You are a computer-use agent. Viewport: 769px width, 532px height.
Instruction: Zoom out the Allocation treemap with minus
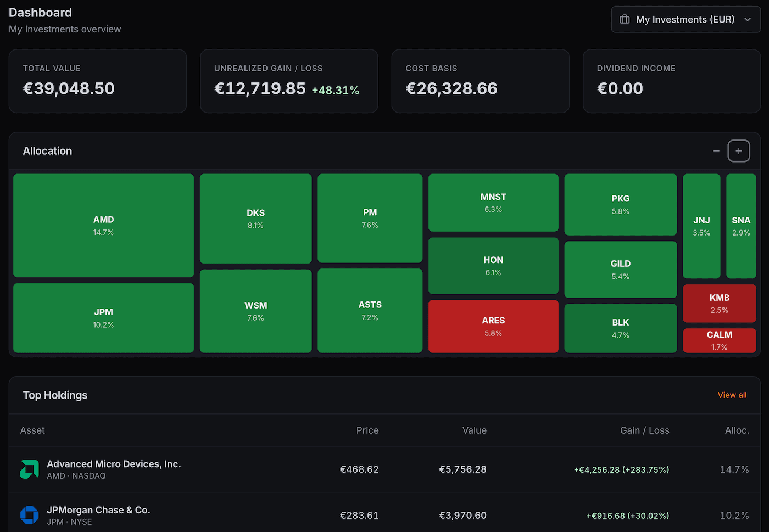tap(716, 151)
